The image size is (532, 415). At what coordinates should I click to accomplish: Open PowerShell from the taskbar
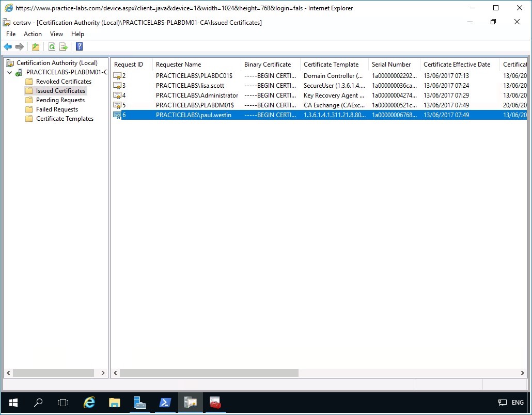165,403
